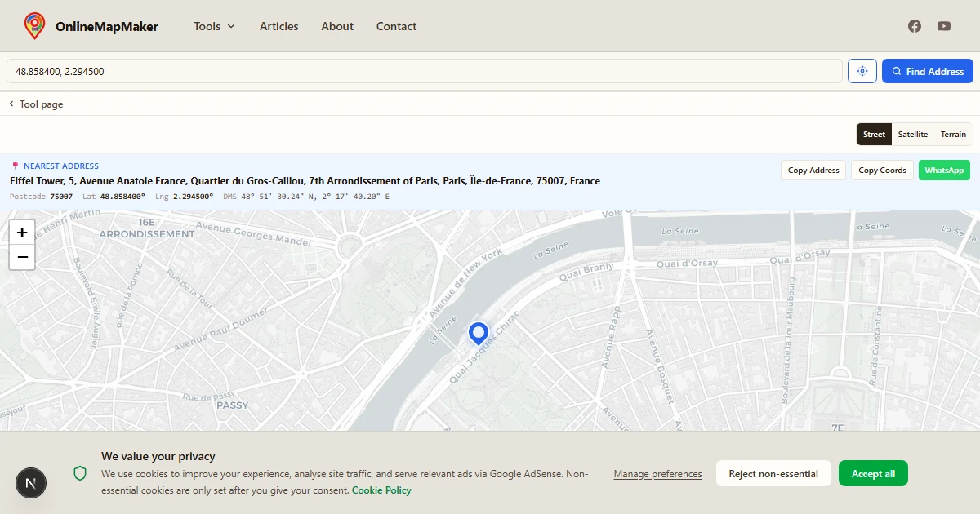Screen dimensions: 980x514
Task: Use the locate-me crosshair button
Action: click(862, 71)
